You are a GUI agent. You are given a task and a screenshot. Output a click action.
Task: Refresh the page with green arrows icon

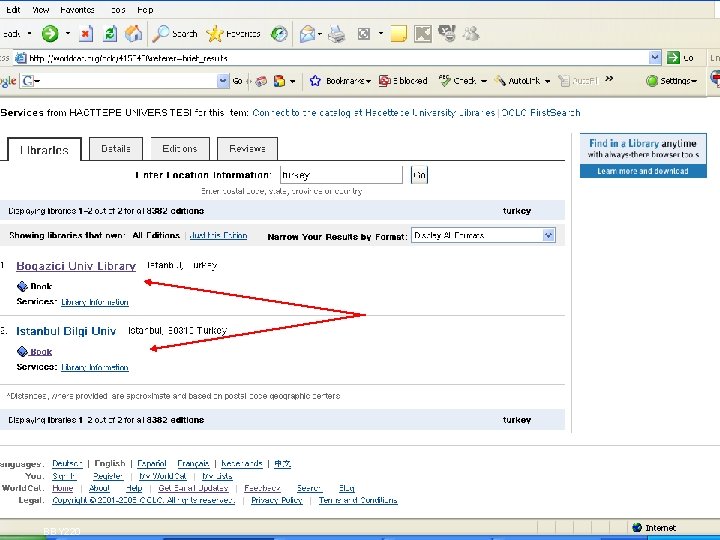pos(110,34)
